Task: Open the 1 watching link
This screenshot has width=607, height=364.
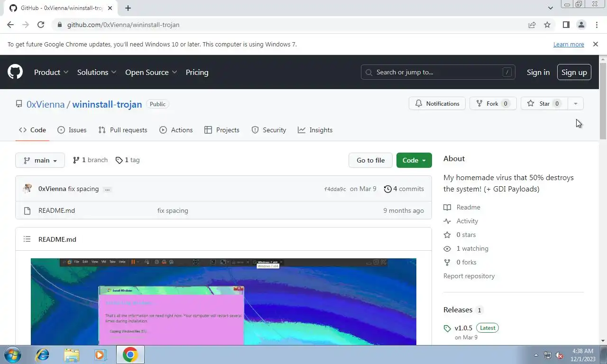Action: pos(466,248)
